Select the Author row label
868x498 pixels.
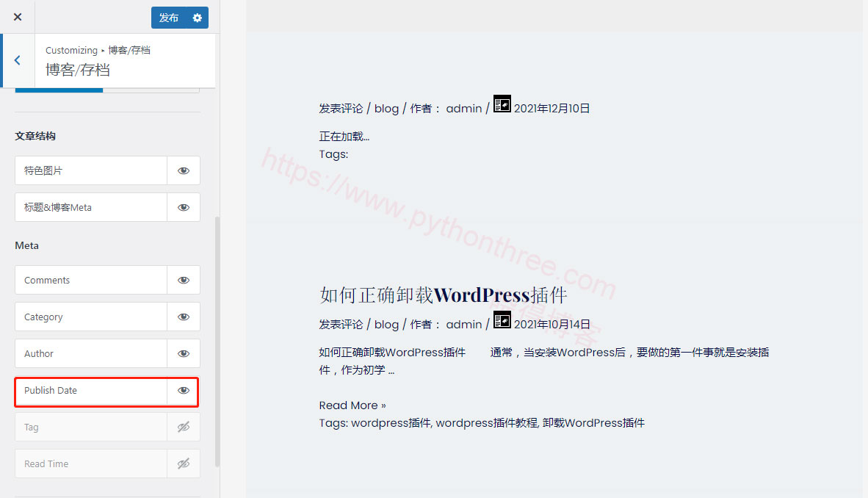coord(39,353)
